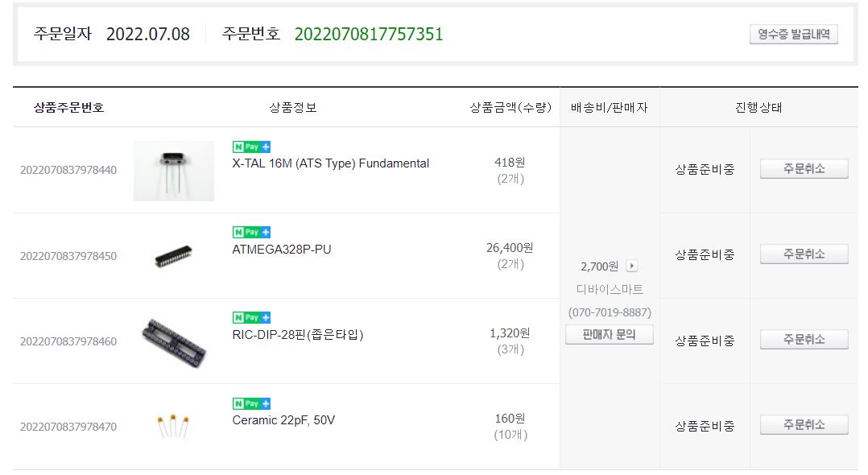
Task: Open the ATMEGA328P-PU product name link
Action: point(281,250)
